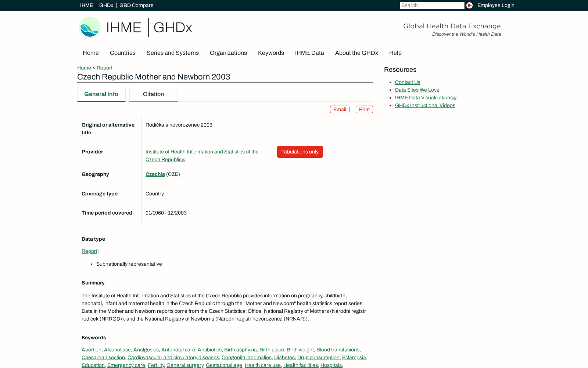Screen dimensions: 588x368
Task: Click the Education keyword
Action: (x=93, y=365)
